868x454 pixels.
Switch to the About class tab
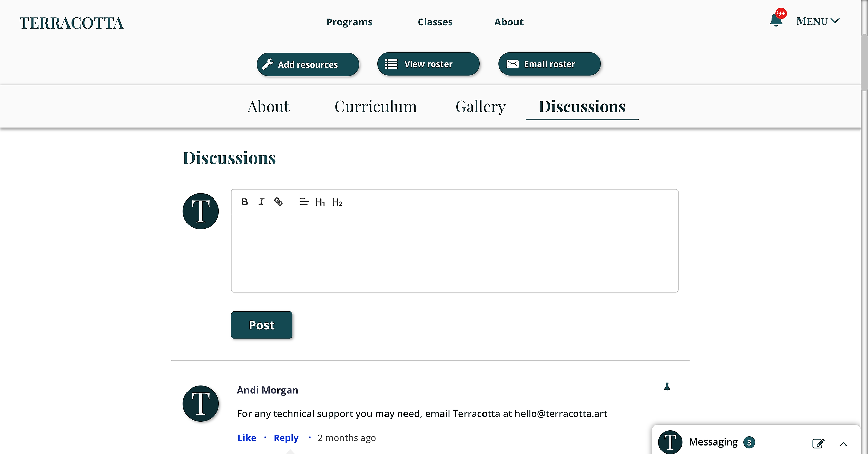[268, 107]
